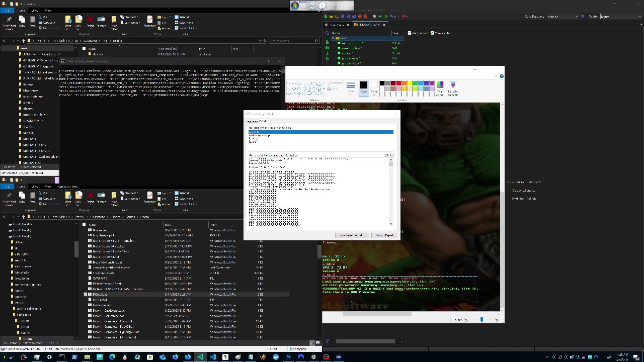Open Photoshop from the taskbar
644x362 pixels.
pyautogui.click(x=288, y=357)
